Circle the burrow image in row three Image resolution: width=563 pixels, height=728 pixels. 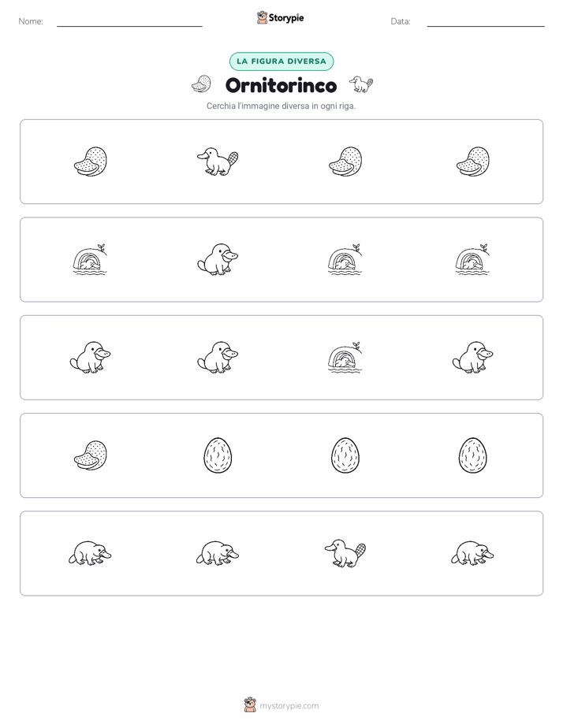pos(345,358)
